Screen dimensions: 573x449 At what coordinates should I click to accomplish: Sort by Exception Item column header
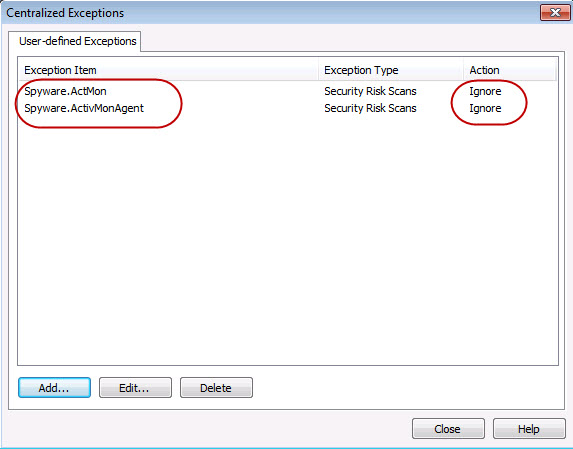point(168,70)
